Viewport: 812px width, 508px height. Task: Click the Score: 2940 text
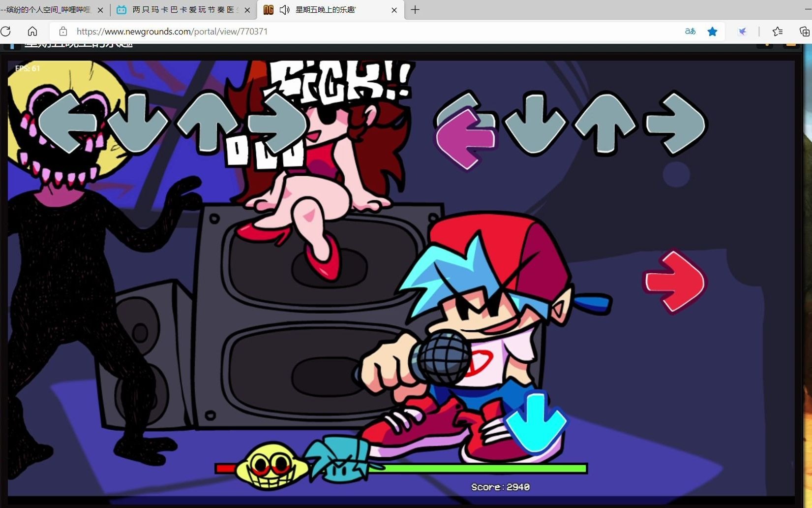(501, 487)
